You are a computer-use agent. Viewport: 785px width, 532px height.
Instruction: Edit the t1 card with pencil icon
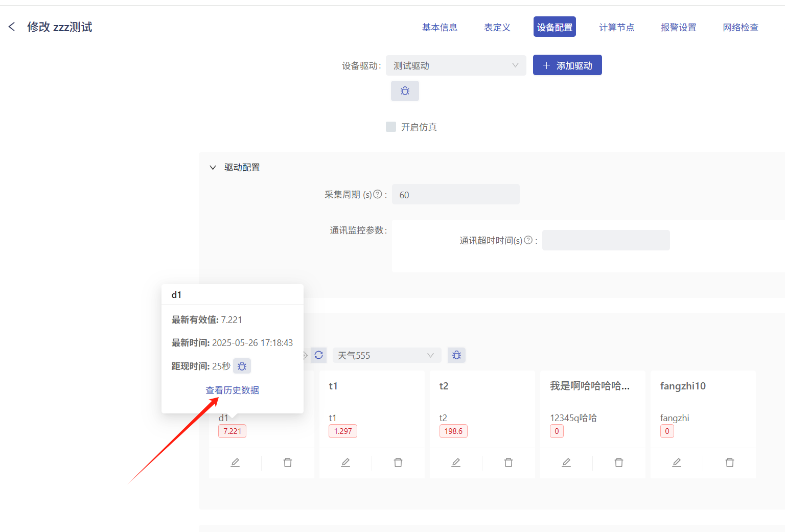coord(345,462)
